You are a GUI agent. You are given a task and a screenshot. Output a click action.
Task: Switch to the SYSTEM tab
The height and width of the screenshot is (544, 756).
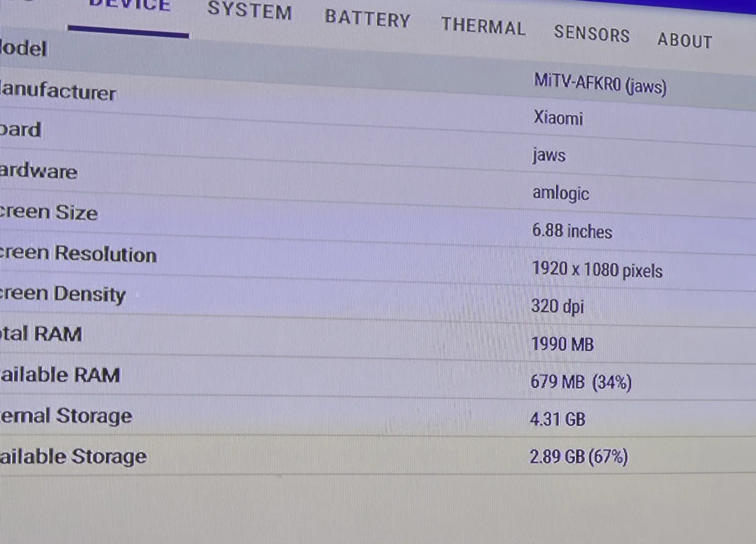[250, 11]
